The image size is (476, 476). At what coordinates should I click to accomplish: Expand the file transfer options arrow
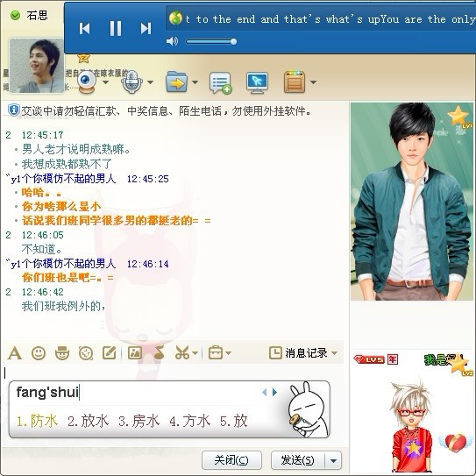click(195, 82)
